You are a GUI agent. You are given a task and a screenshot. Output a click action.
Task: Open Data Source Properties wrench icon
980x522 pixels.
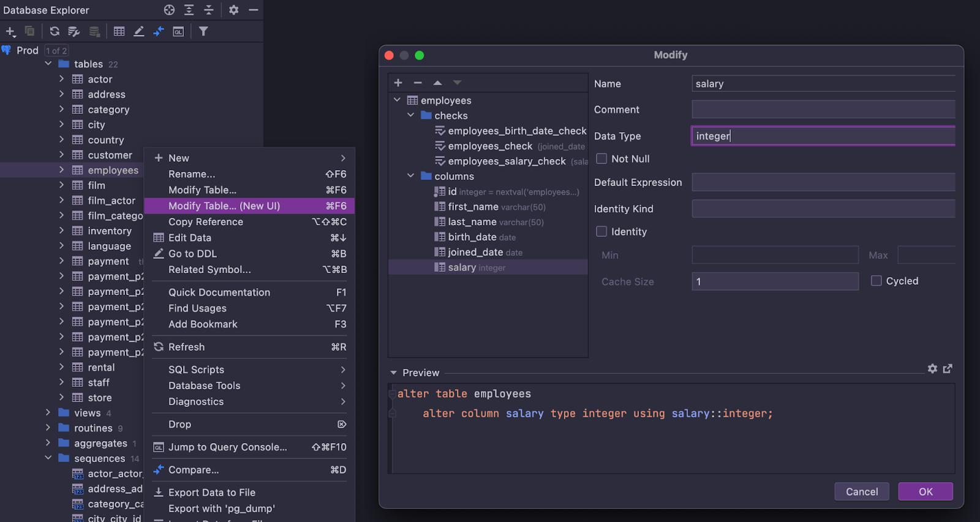click(x=74, y=31)
